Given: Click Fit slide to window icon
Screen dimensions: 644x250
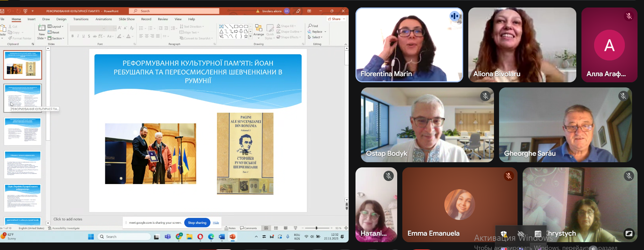Looking at the screenshot, I should pos(346,228).
